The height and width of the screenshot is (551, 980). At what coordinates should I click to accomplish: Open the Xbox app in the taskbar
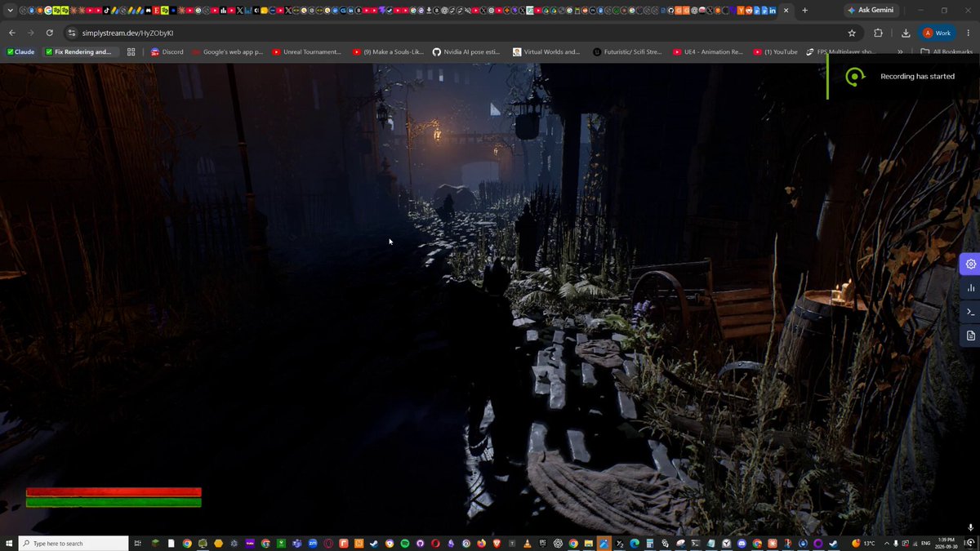point(282,543)
